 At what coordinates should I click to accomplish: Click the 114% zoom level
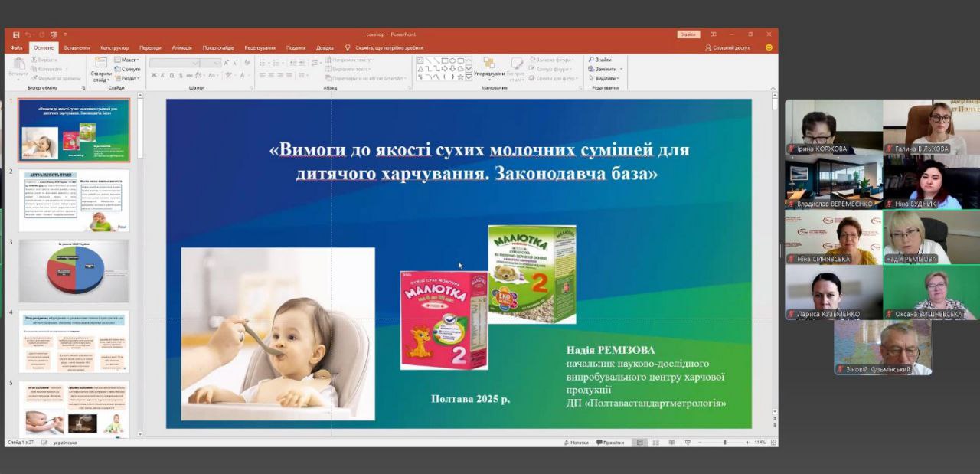click(760, 443)
